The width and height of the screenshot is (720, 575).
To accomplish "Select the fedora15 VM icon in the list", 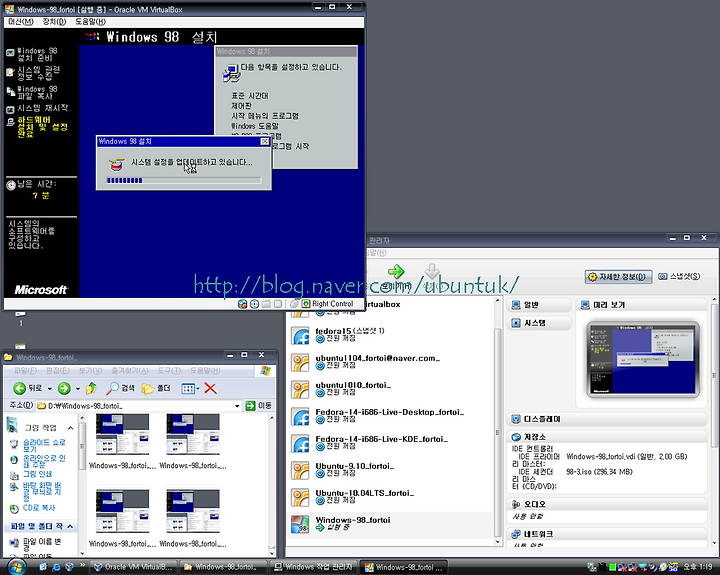I will click(x=301, y=336).
